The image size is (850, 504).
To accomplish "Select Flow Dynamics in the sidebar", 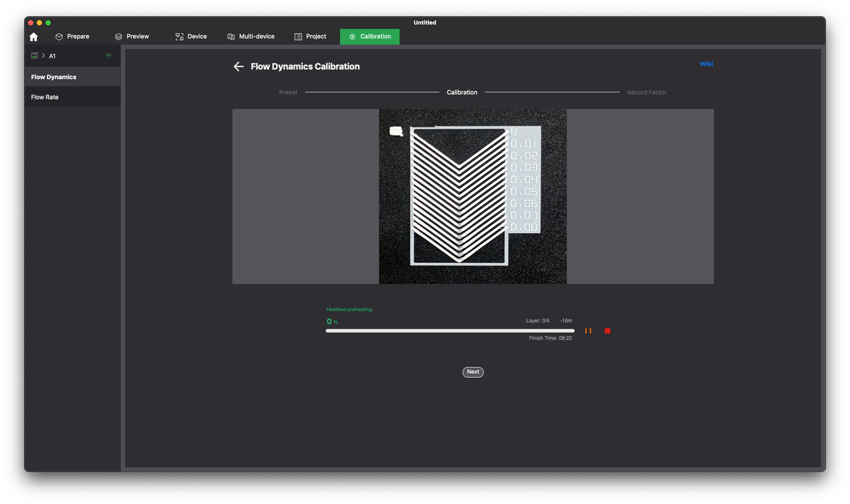I will (x=54, y=77).
